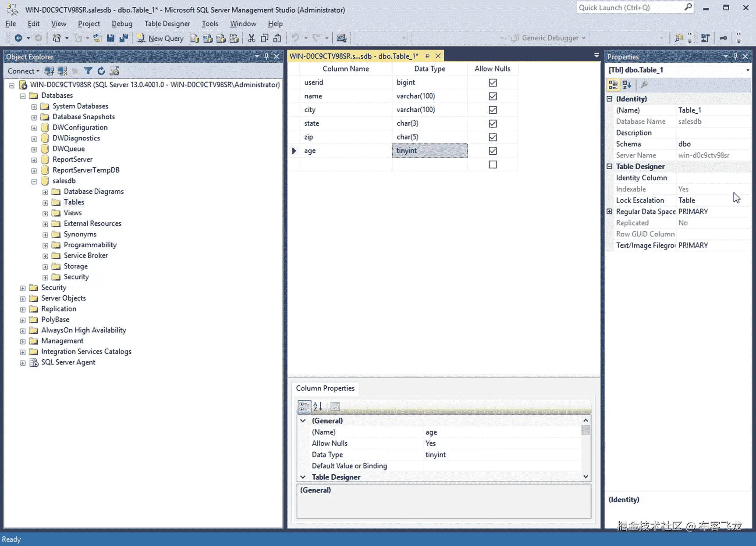Click the MDX query toolbar icon
The image size is (756, 546).
[208, 38]
